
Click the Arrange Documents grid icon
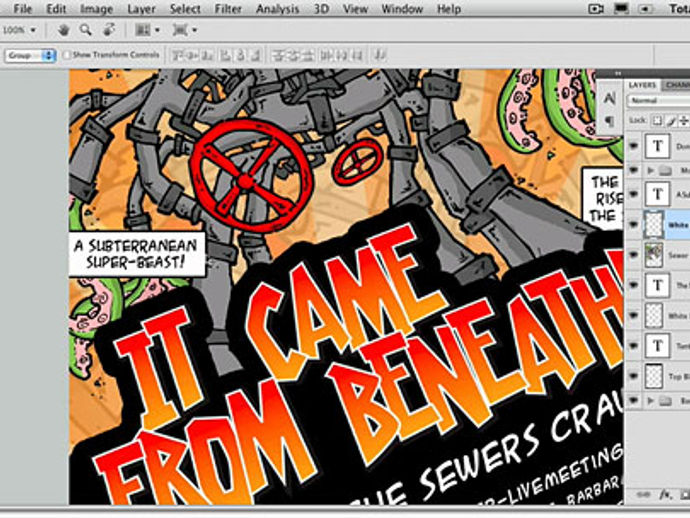coord(142,30)
